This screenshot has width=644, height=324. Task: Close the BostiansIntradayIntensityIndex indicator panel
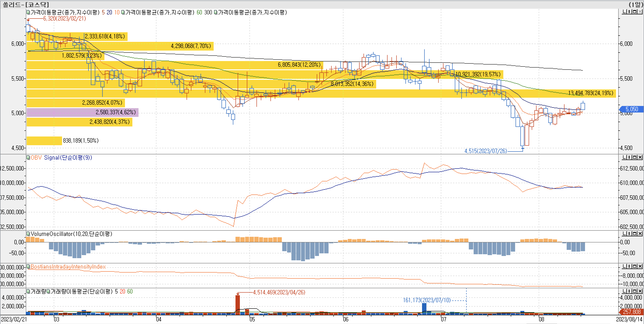click(640, 266)
